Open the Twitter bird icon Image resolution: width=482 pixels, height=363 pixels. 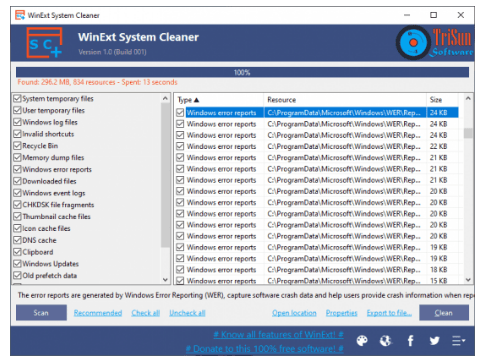(434, 341)
